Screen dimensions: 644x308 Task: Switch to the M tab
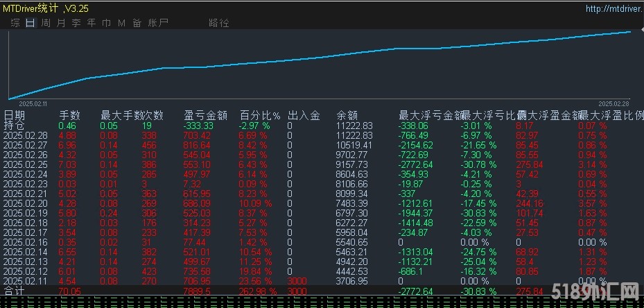point(121,23)
